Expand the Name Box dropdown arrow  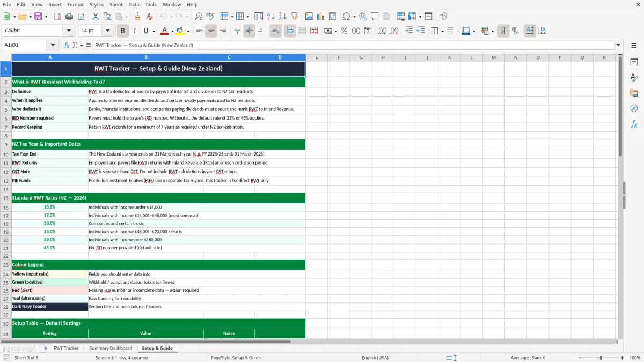(x=53, y=45)
